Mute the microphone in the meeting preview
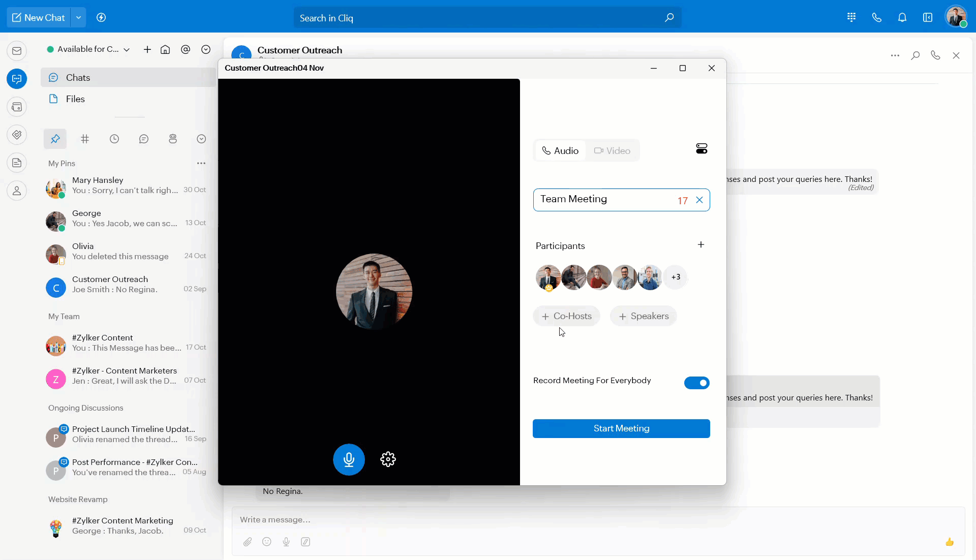This screenshot has width=976, height=560. click(349, 459)
